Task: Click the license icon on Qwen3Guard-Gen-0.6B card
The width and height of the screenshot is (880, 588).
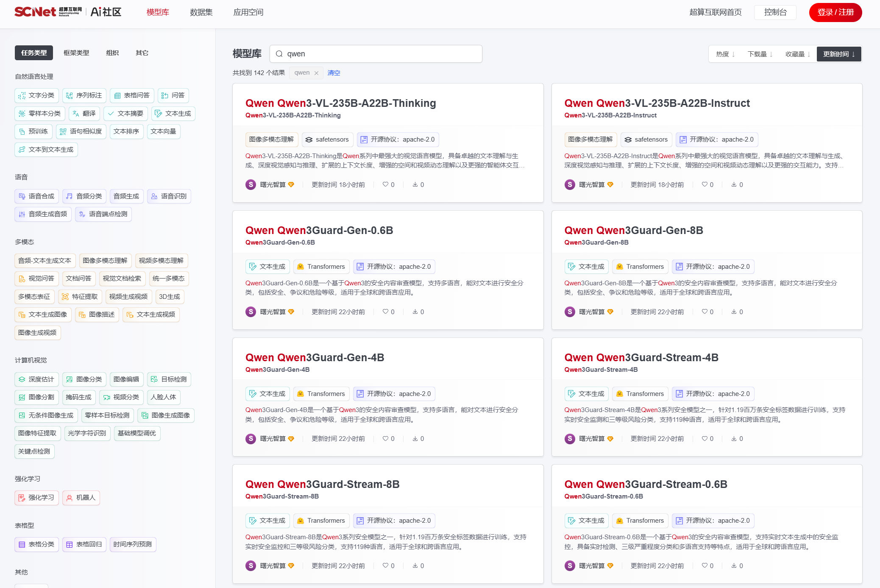Action: point(360,267)
